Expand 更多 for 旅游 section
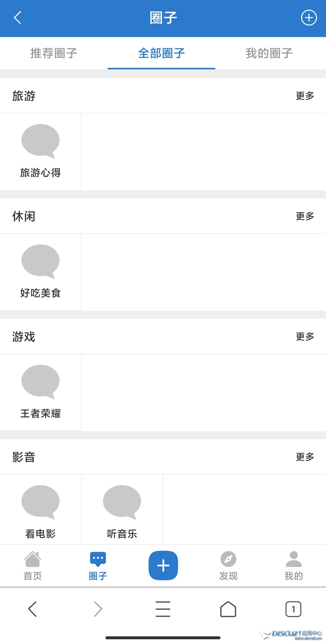326x644 pixels. (x=305, y=96)
